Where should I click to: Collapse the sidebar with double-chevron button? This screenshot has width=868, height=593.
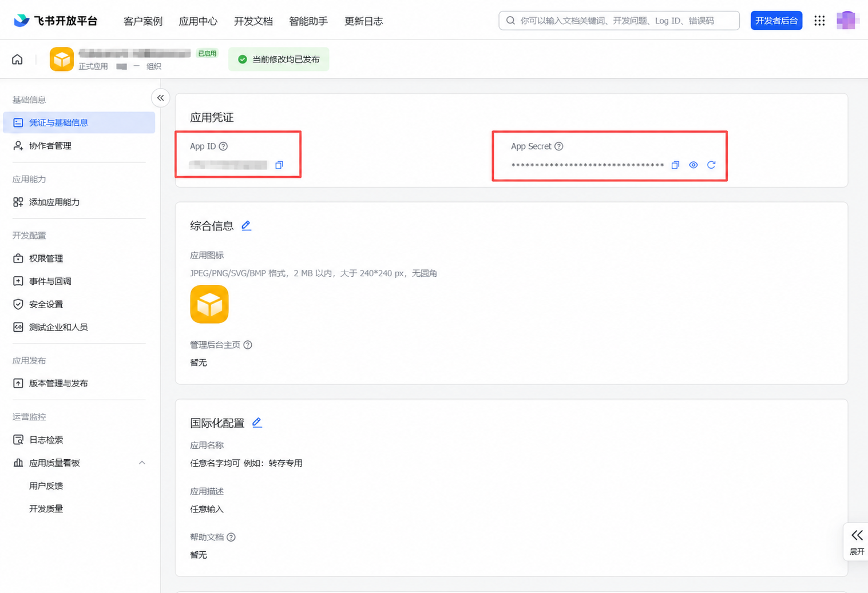coord(161,98)
